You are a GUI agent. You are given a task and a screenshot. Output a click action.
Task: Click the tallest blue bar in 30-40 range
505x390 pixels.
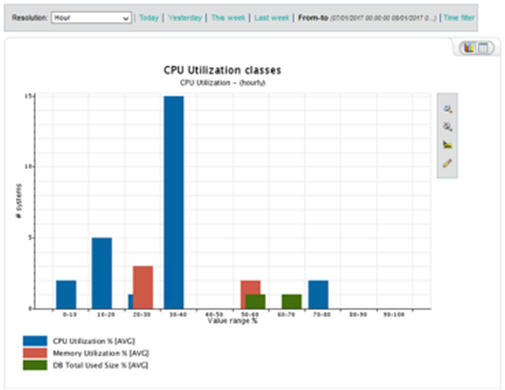pos(174,202)
